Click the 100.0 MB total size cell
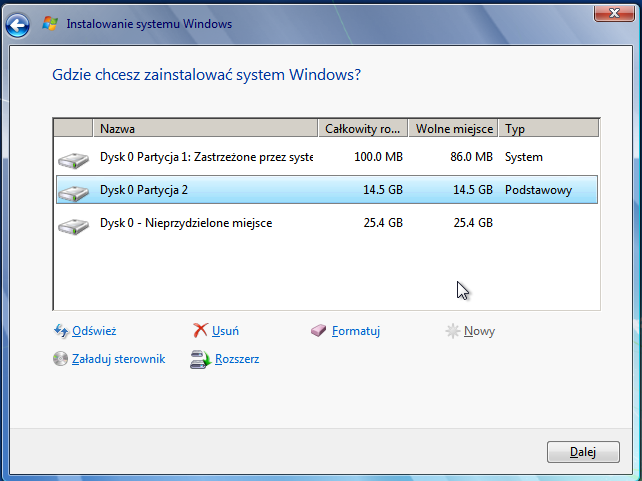642x481 pixels. (378, 157)
